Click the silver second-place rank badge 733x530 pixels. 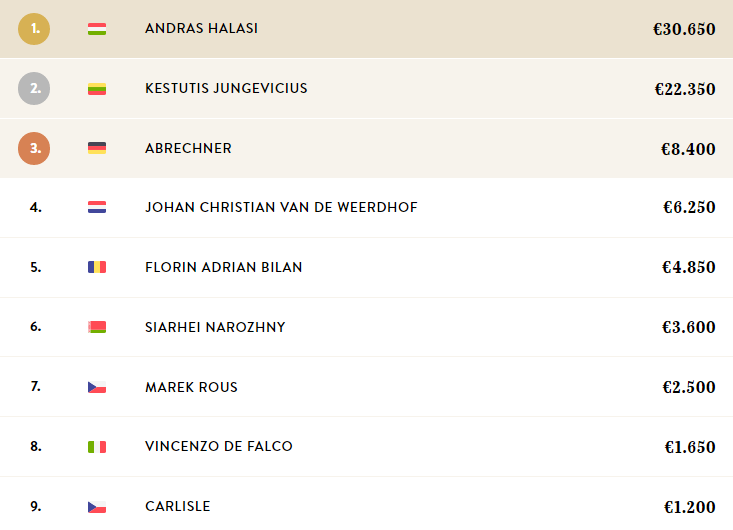coord(34,89)
